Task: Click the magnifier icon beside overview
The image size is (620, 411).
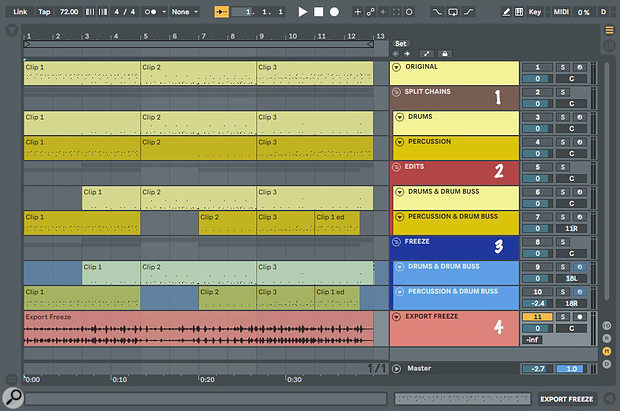Action: pos(13,397)
